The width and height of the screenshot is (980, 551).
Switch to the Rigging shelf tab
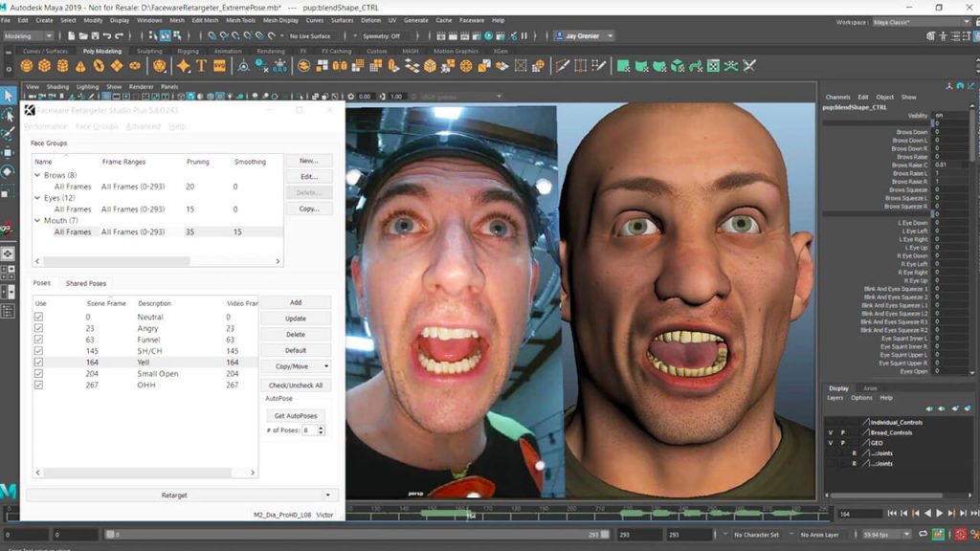pyautogui.click(x=188, y=52)
